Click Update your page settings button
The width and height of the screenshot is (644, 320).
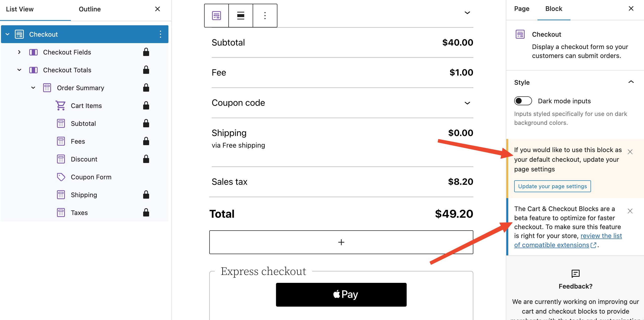click(552, 186)
